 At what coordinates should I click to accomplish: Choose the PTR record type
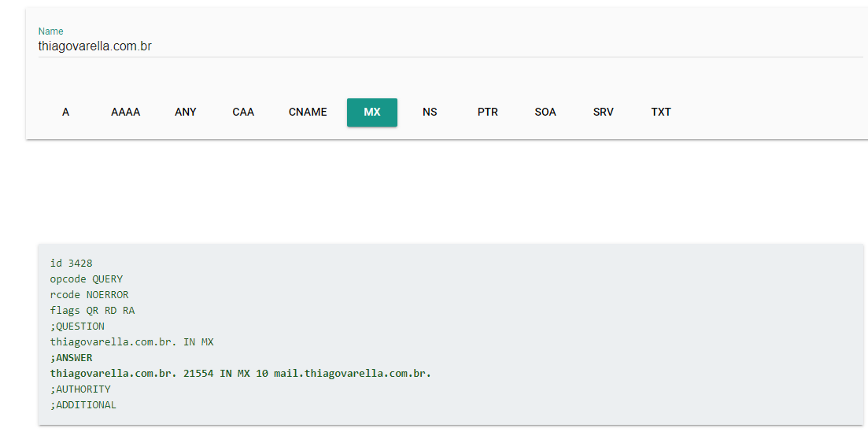488,113
